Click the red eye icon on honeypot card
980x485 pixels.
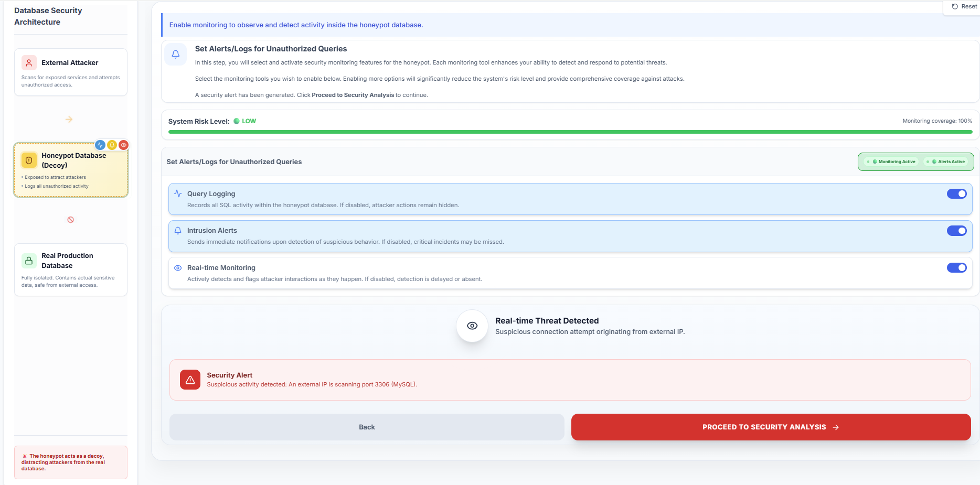pyautogui.click(x=123, y=145)
